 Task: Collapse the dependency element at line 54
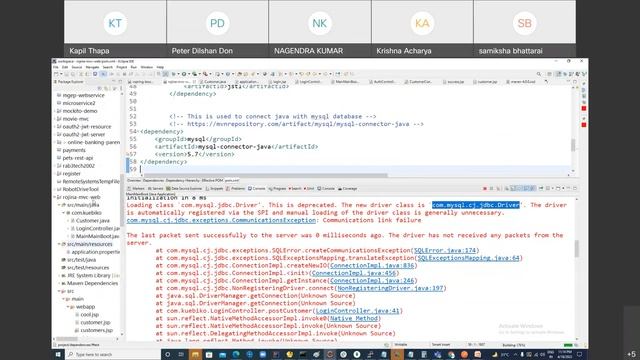[138, 131]
